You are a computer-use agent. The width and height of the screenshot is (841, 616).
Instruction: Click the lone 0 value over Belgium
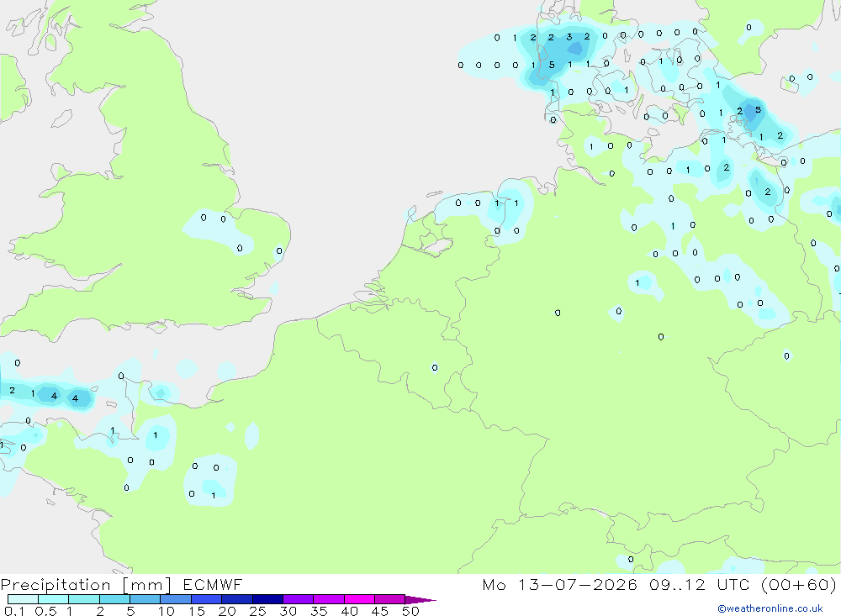point(435,368)
